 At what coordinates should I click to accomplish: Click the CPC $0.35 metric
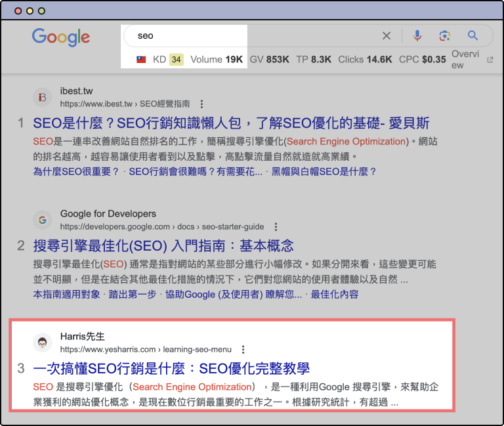coord(423,60)
